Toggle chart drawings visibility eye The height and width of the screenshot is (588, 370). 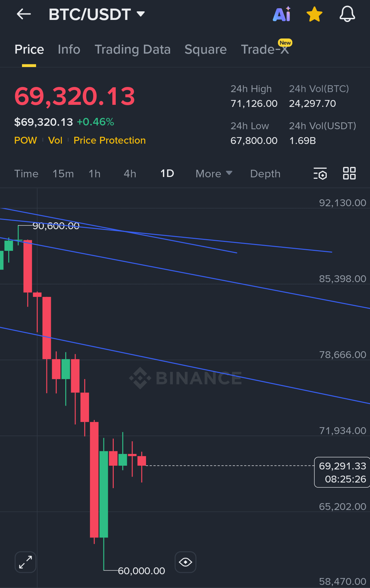pos(186,562)
